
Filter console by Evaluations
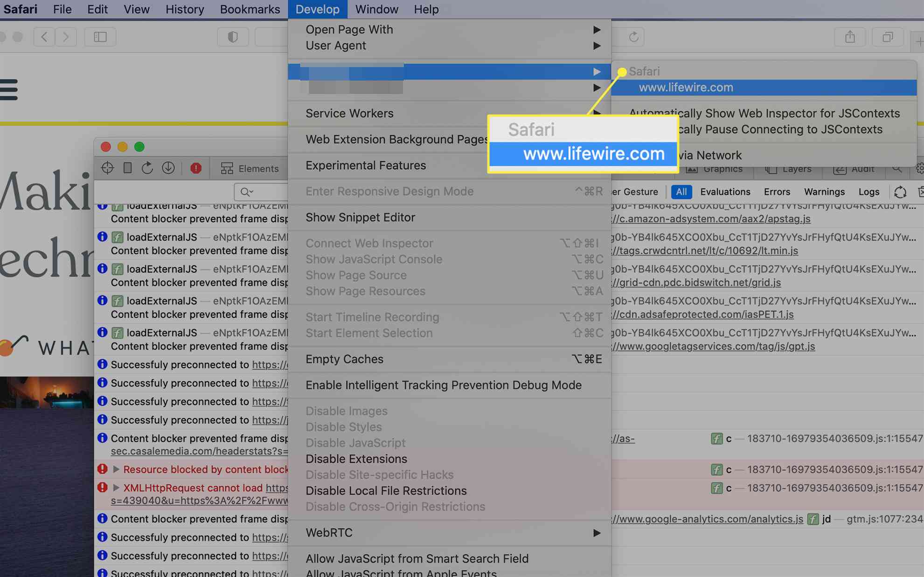point(725,192)
